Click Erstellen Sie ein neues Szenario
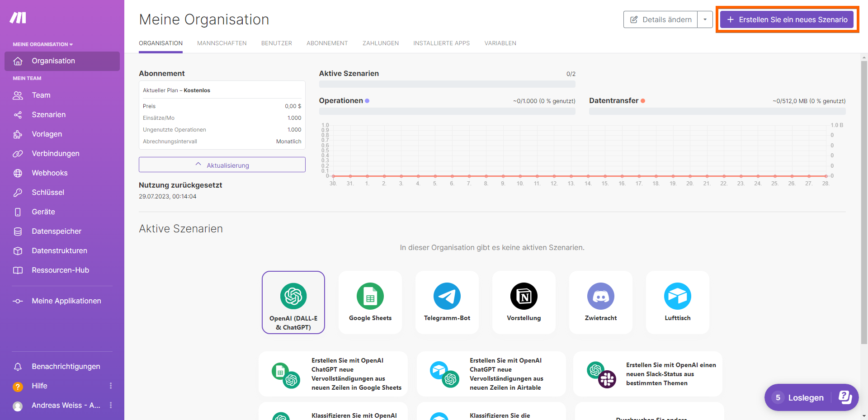This screenshot has width=868, height=420. coord(787,19)
